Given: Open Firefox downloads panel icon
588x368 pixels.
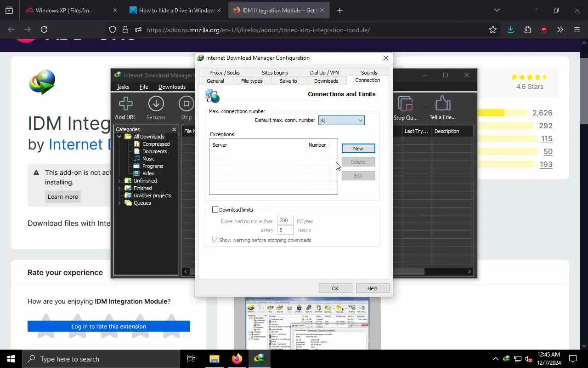Looking at the screenshot, I should (510, 29).
